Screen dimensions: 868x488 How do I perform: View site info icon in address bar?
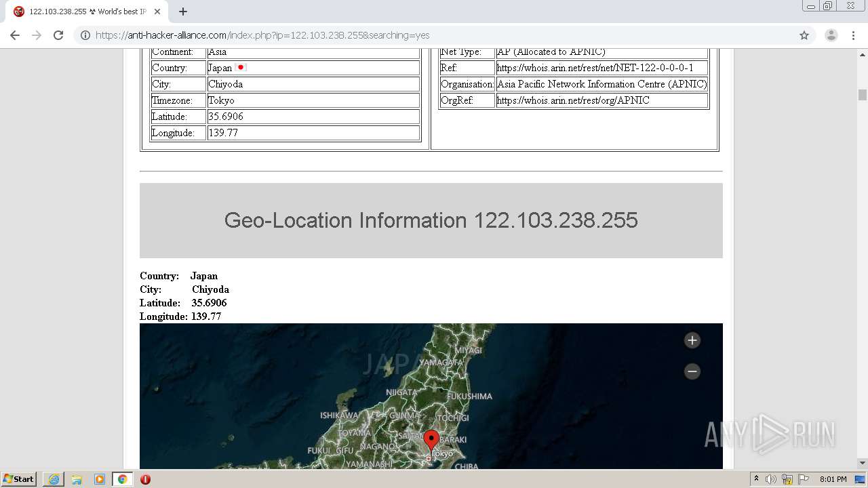[x=85, y=35]
